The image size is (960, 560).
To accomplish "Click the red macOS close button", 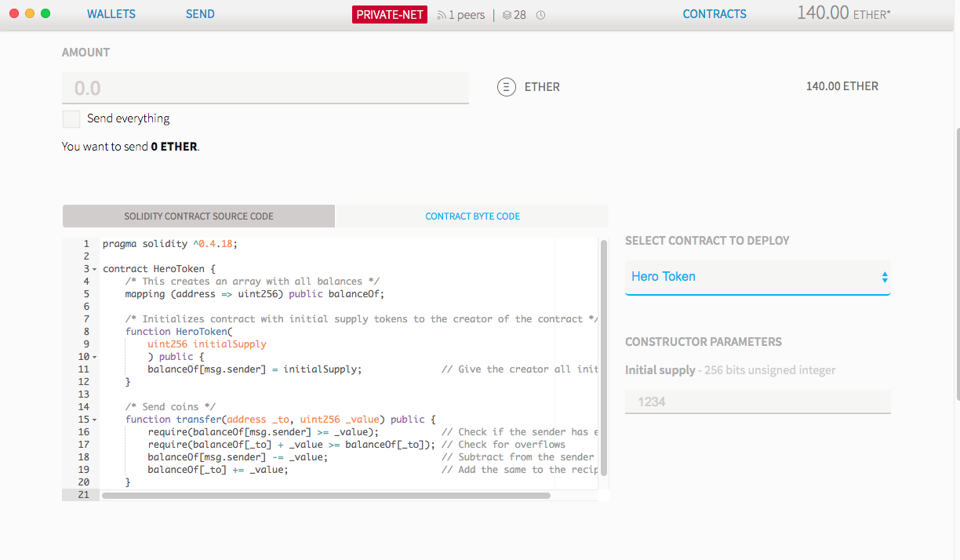I will 14,13.
